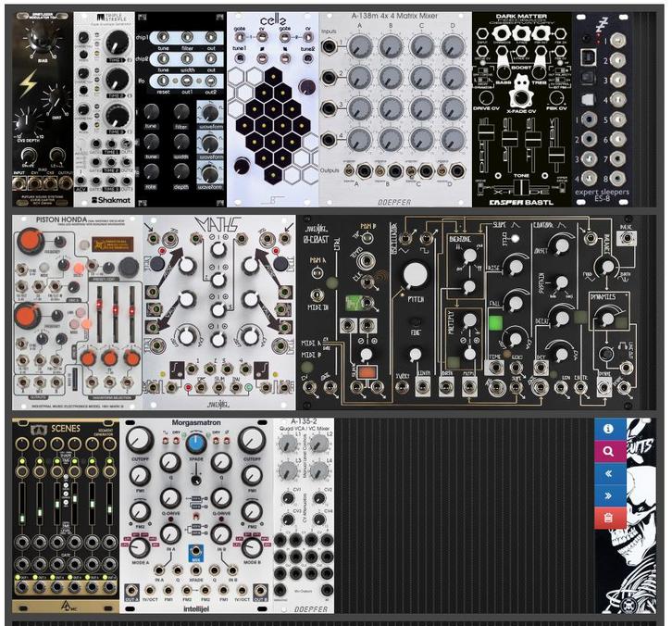Click the 'A-138m 4x4 Matrix Mixer' title text
Viewport: 672px width, 626px height.
pos(394,16)
